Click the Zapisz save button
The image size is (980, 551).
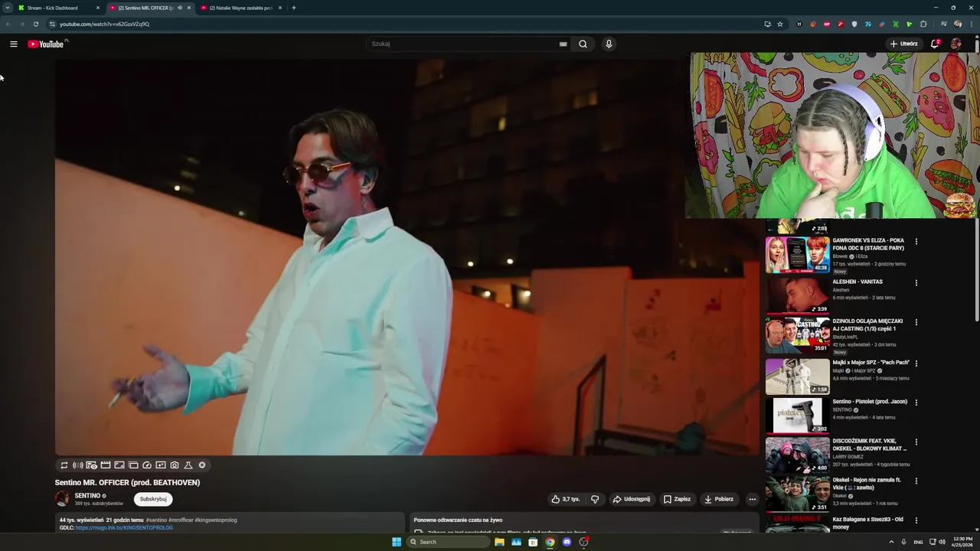click(x=677, y=499)
